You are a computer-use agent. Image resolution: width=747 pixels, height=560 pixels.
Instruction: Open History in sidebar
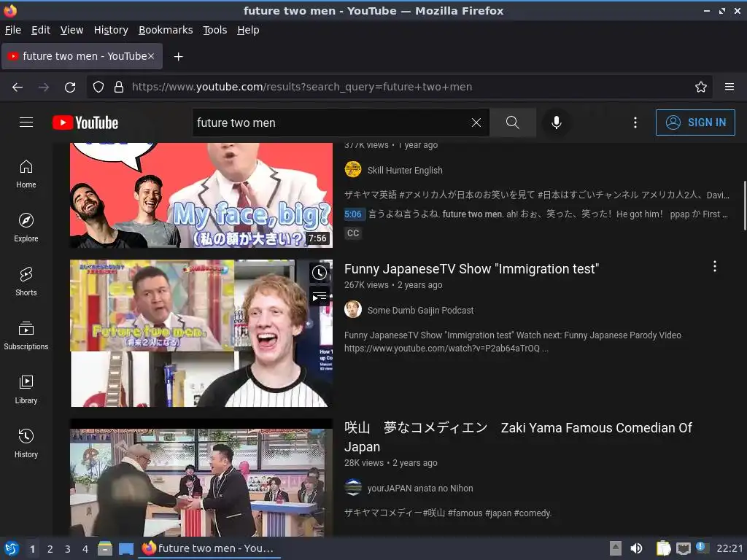(x=26, y=444)
